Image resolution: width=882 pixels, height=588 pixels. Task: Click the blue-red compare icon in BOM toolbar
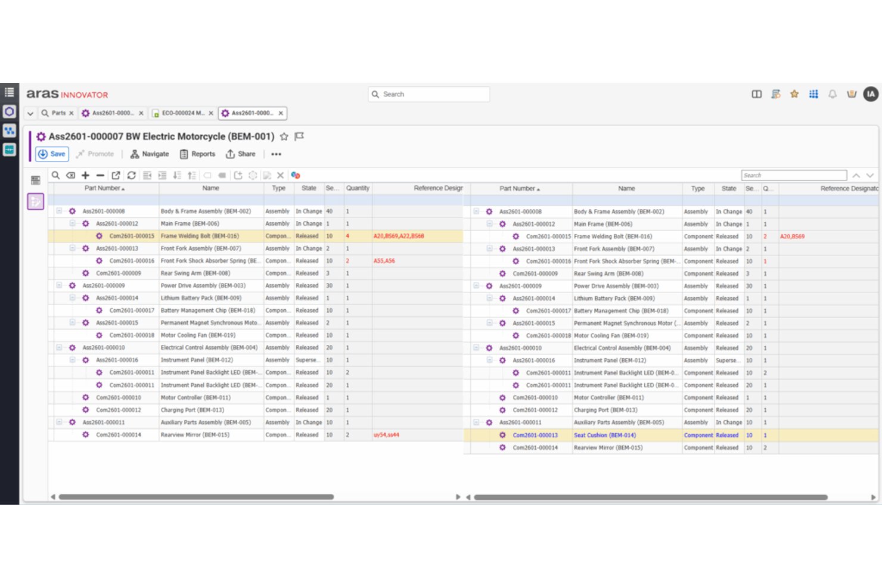pyautogui.click(x=295, y=175)
